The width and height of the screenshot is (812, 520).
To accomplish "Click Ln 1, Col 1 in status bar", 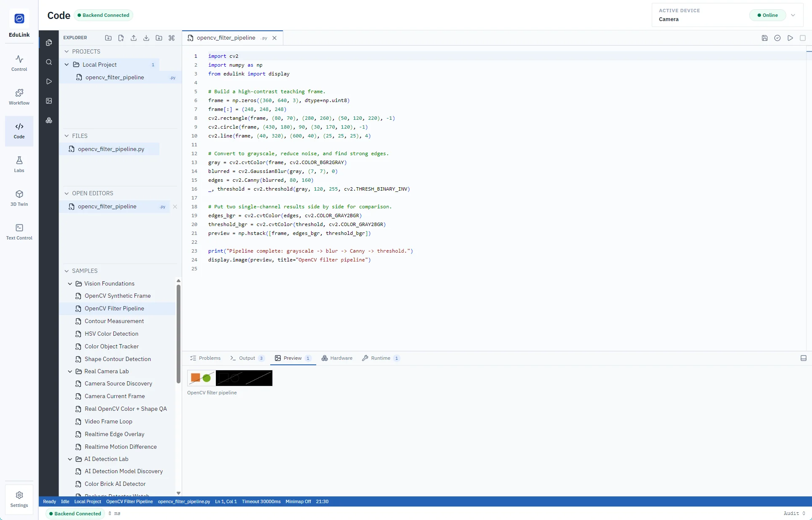I will point(226,501).
